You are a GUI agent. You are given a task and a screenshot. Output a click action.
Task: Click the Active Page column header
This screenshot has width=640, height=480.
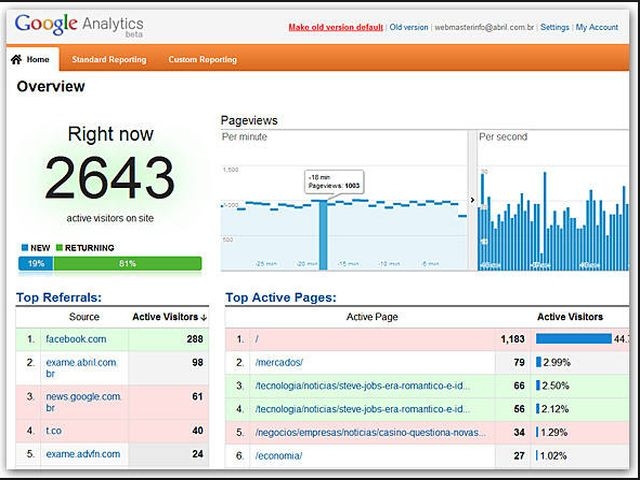click(x=372, y=317)
